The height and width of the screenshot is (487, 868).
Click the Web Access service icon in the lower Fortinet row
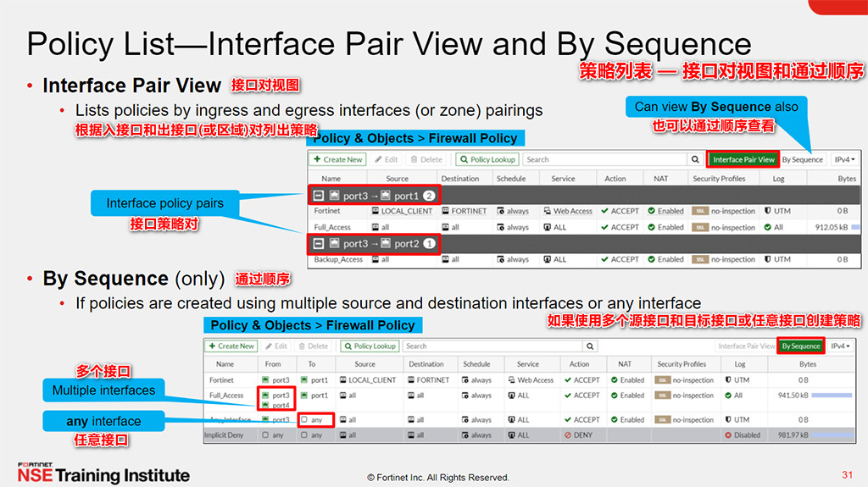(511, 380)
